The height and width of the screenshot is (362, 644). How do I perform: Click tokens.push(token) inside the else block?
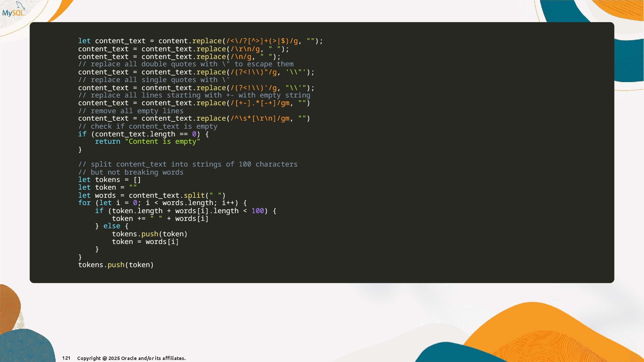click(150, 234)
